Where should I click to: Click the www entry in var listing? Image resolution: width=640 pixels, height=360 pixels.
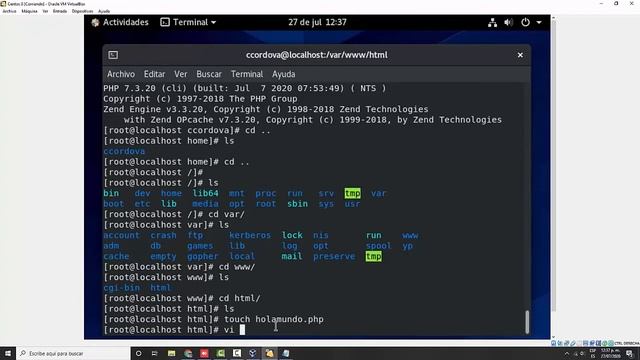pyautogui.click(x=410, y=236)
